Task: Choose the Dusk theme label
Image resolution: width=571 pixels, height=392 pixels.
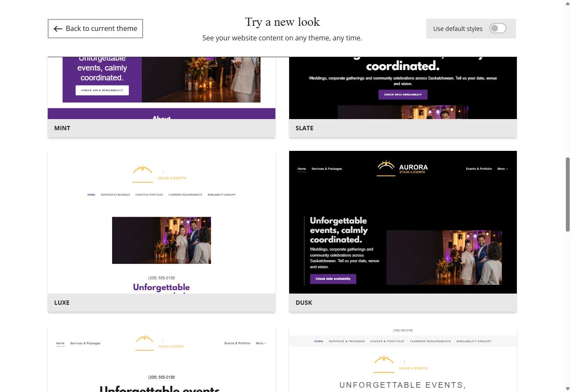Action: 304,303
